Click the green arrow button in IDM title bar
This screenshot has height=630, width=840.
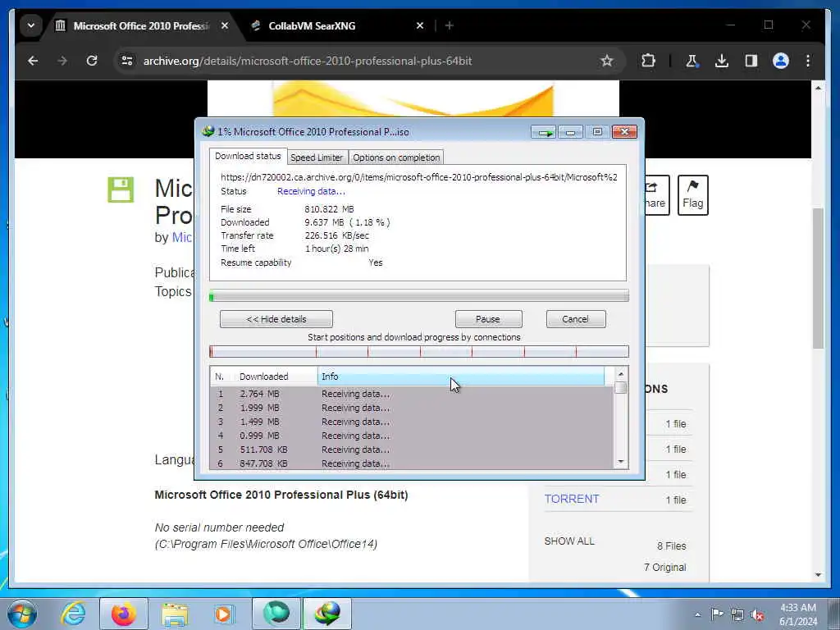(x=544, y=132)
